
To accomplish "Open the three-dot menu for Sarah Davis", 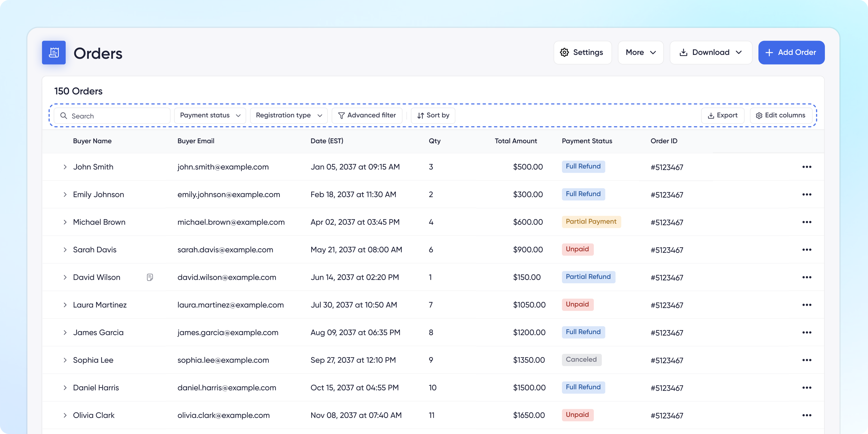I will (x=807, y=250).
